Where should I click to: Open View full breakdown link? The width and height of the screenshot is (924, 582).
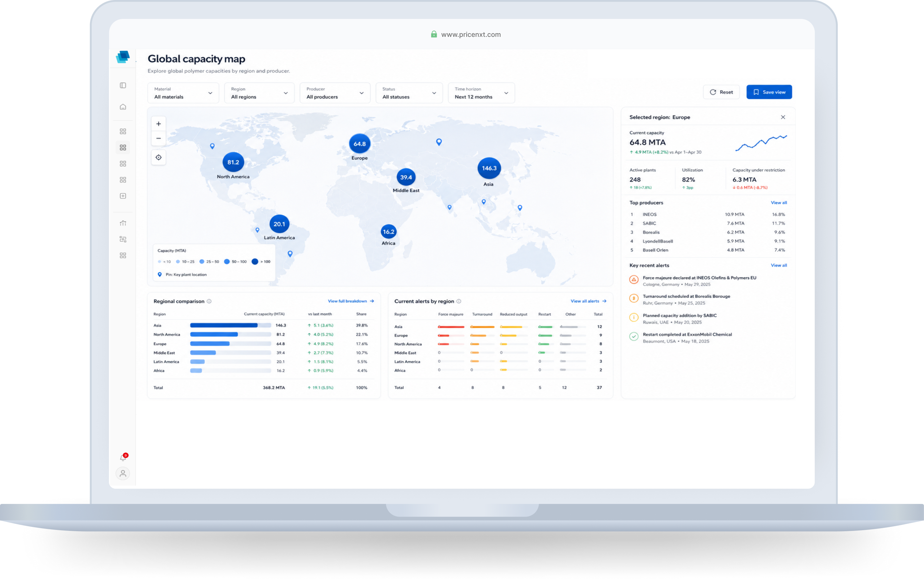[351, 301]
